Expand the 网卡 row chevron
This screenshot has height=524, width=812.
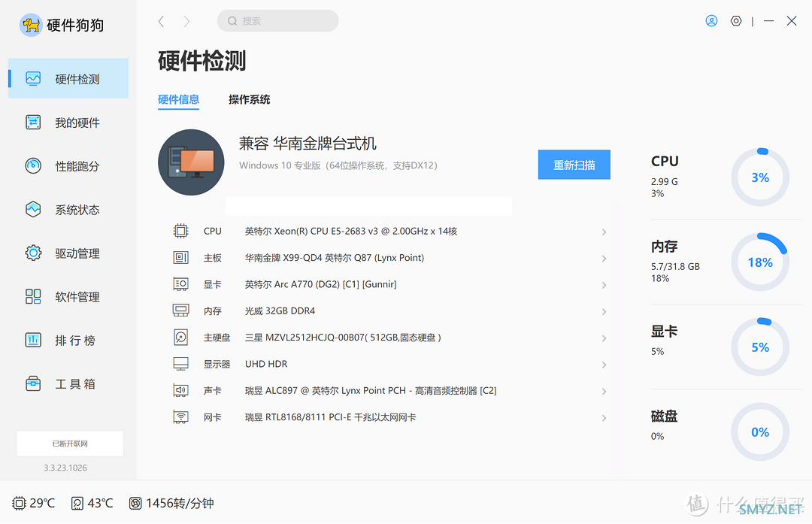point(604,417)
